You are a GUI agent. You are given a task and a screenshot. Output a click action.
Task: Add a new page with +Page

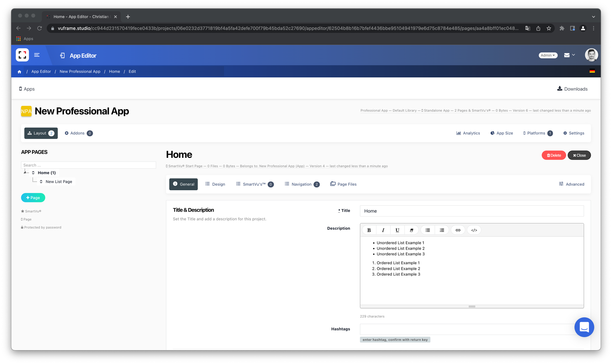tap(33, 198)
